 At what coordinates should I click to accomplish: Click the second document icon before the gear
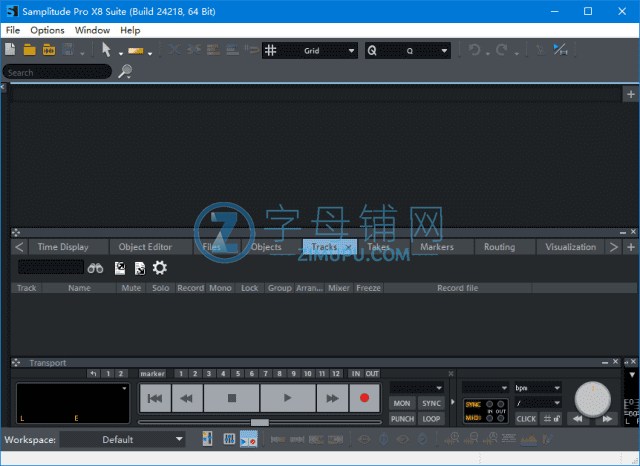(140, 268)
